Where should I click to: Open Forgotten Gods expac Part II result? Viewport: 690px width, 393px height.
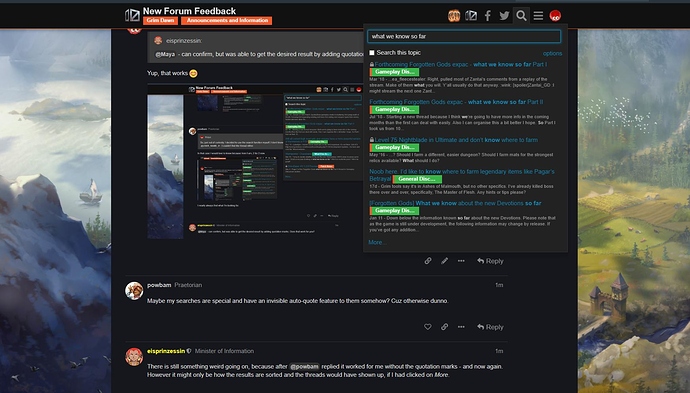(x=456, y=102)
